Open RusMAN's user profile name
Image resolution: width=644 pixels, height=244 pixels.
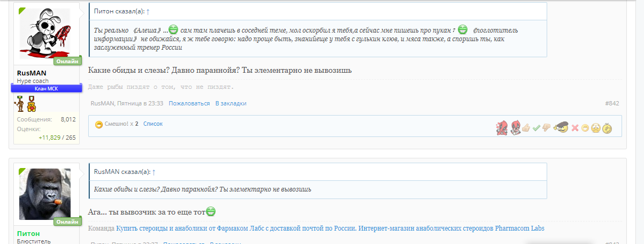32,73
